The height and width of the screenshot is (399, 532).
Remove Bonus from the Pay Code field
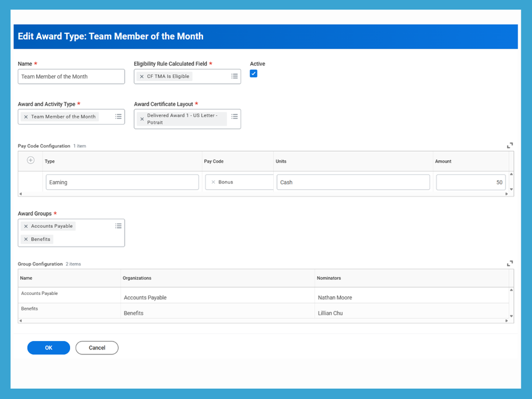pos(213,181)
